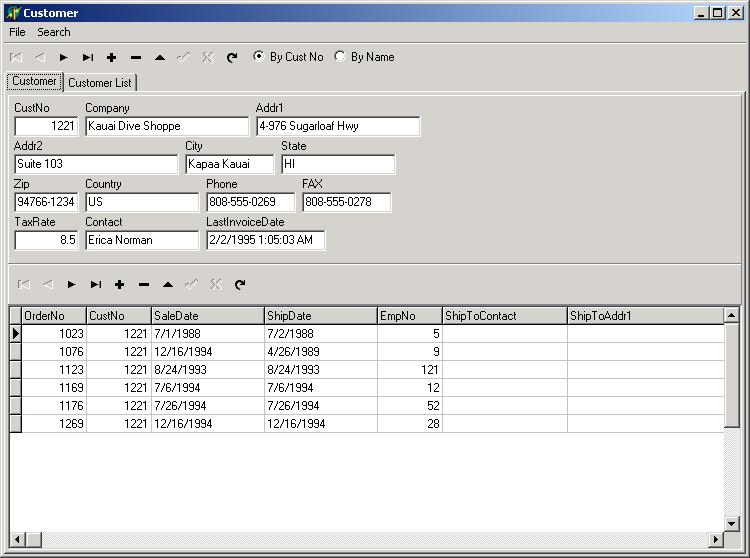Refresh orders using lower navigator refresh icon

[240, 285]
